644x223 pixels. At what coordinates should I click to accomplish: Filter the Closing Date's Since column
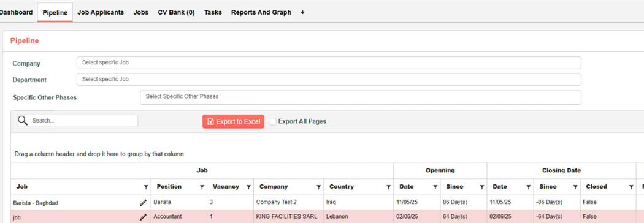click(x=575, y=187)
